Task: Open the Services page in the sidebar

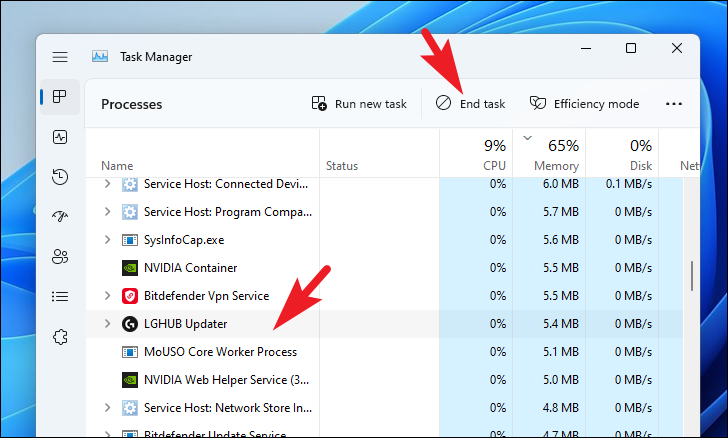Action: click(60, 337)
